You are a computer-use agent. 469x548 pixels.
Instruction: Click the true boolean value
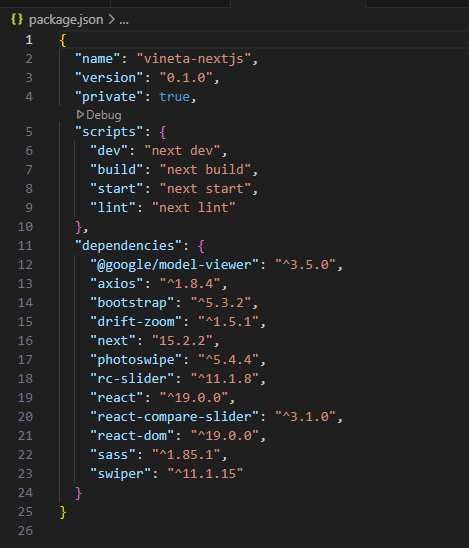(174, 96)
